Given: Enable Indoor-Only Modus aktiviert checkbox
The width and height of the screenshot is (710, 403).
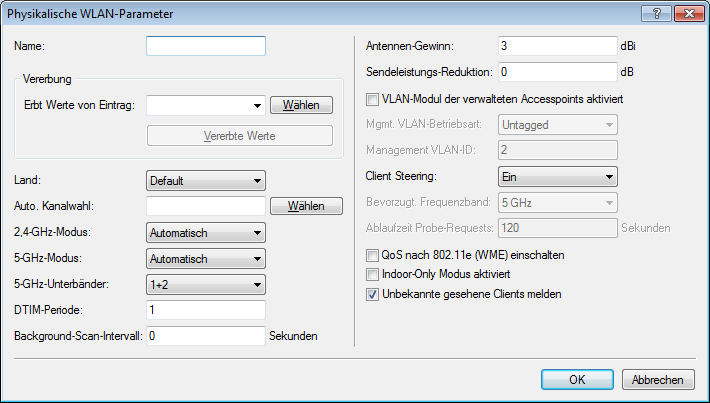Looking at the screenshot, I should point(373,274).
